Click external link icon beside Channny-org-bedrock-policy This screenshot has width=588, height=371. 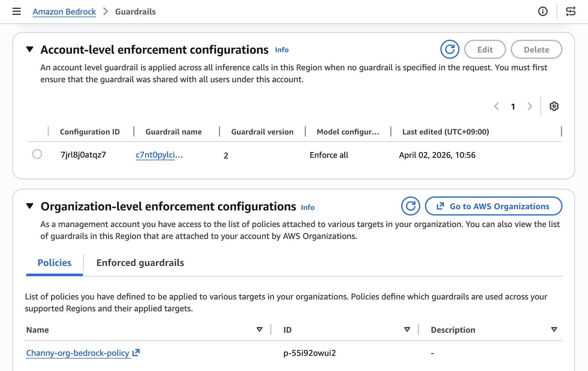(136, 353)
